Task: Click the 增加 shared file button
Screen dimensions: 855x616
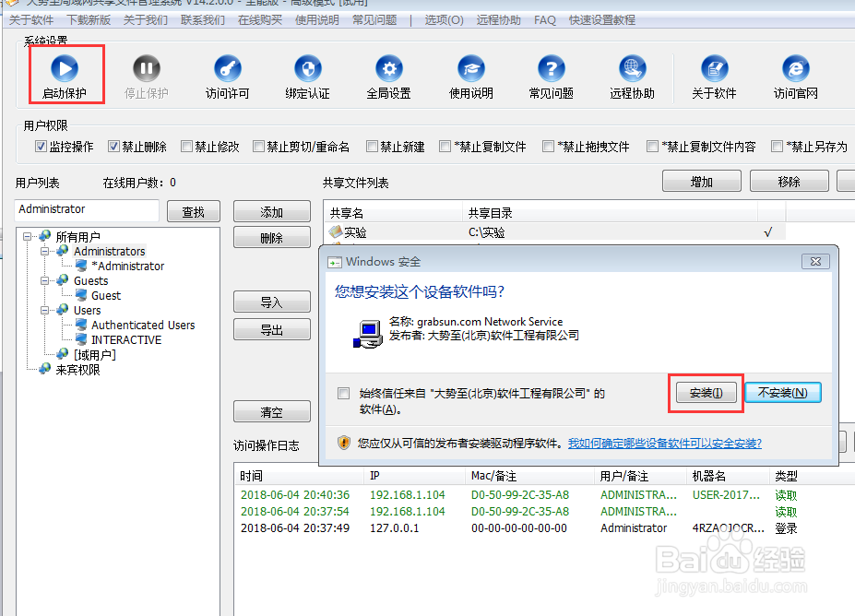Action: pyautogui.click(x=701, y=181)
